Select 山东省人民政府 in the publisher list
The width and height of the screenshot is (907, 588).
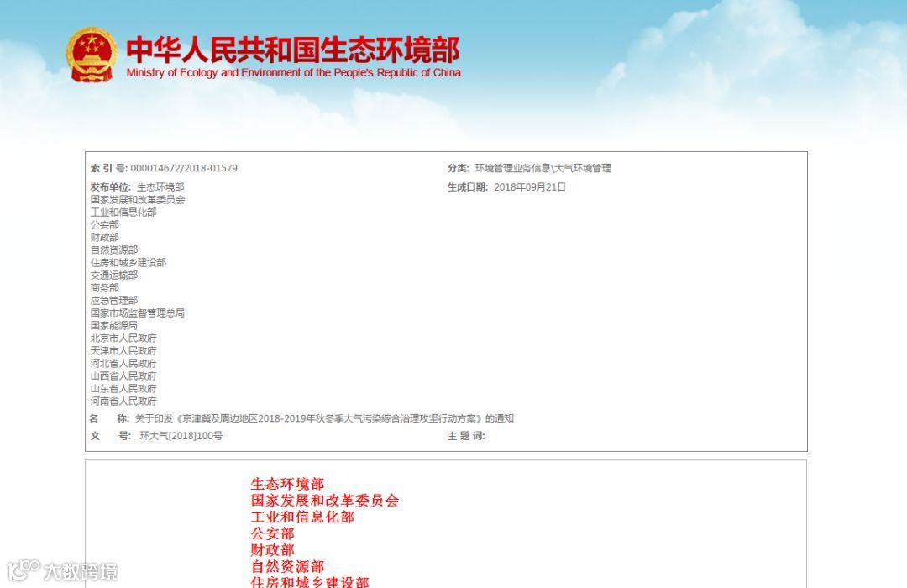[123, 389]
